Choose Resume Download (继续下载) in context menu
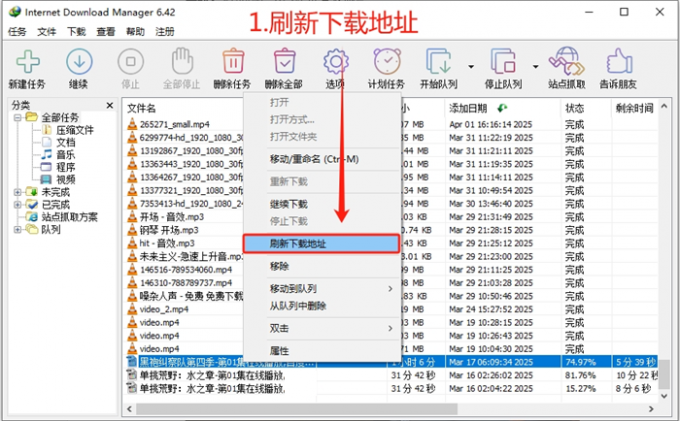Viewport: 680px width, 421px height. [321, 204]
